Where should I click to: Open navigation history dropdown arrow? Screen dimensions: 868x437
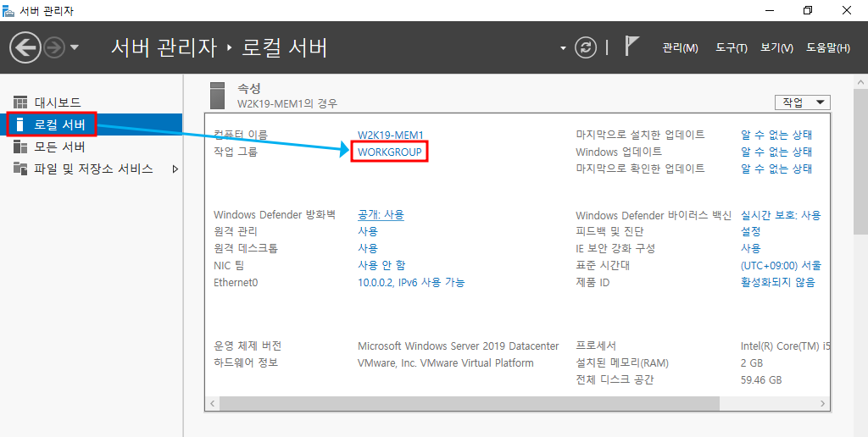[75, 47]
